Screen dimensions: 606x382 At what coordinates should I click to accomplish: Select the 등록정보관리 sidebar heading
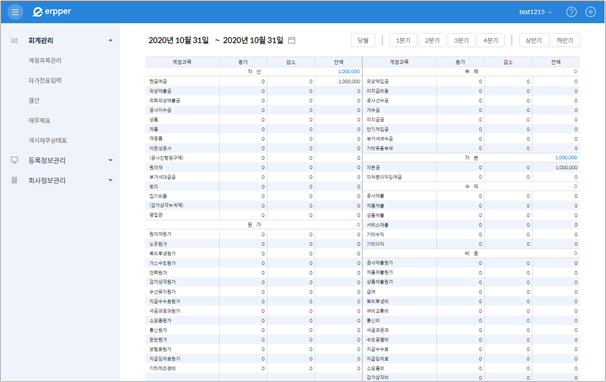[x=47, y=160]
